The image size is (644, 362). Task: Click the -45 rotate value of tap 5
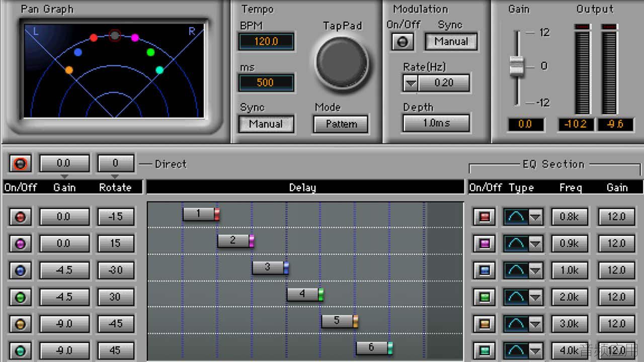point(116,324)
